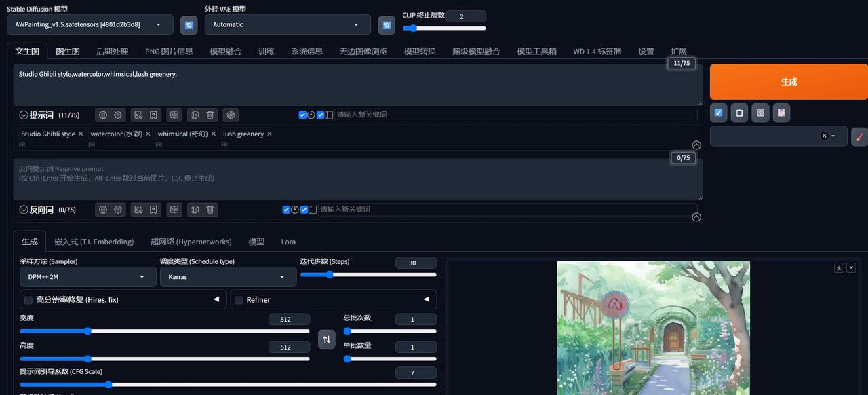Clear the positive prompt with the trash icon
The height and width of the screenshot is (395, 868).
pyautogui.click(x=210, y=115)
